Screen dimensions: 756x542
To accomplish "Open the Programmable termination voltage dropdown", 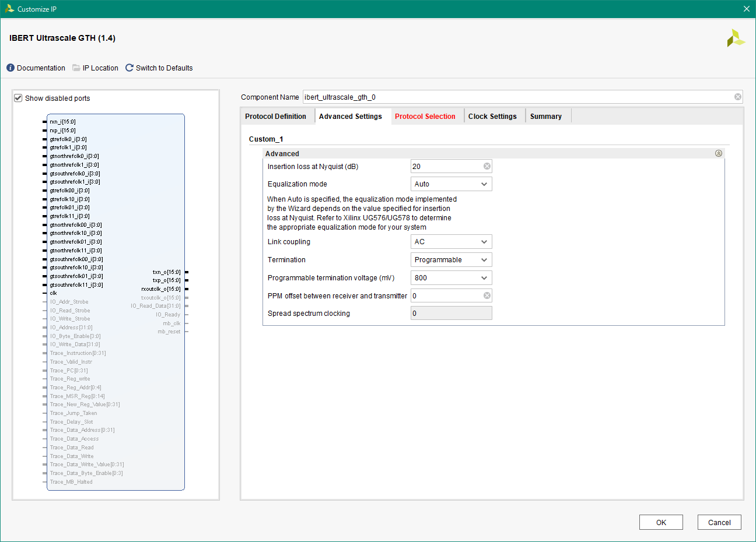I will [452, 278].
